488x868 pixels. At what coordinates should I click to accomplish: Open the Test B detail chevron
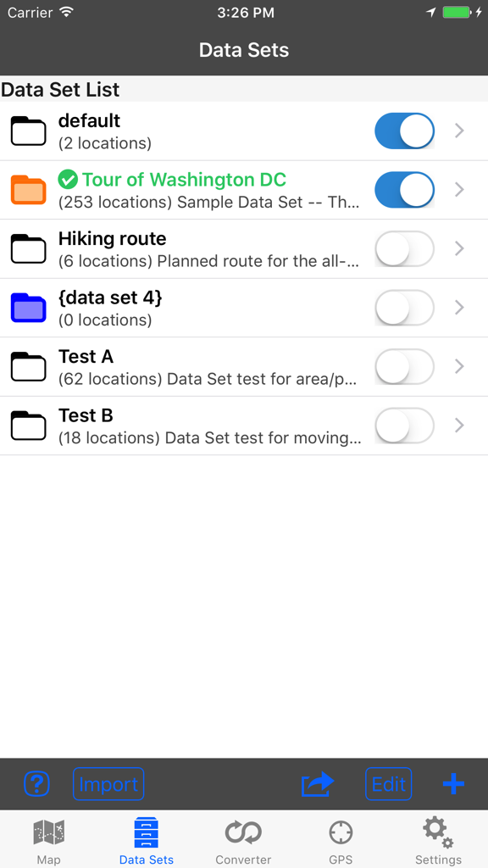tap(458, 426)
